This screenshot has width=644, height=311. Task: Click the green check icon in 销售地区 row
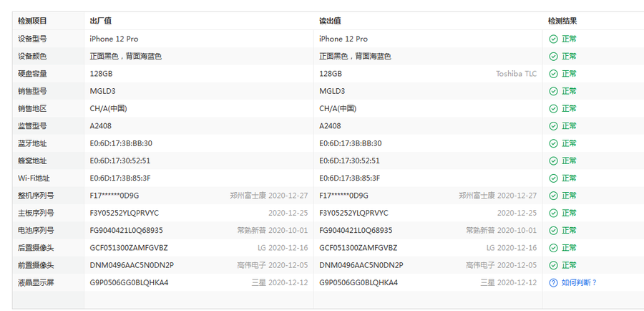[x=553, y=109]
